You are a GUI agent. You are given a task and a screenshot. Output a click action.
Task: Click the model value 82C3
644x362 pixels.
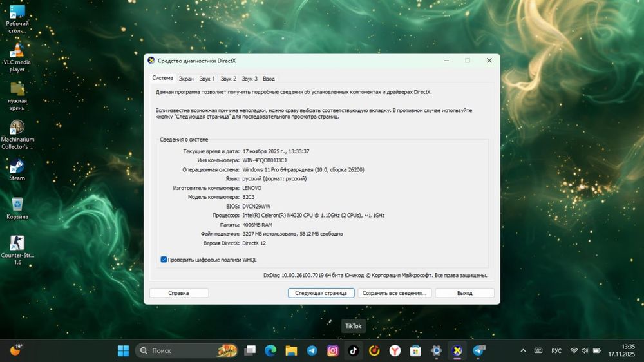[x=249, y=197]
